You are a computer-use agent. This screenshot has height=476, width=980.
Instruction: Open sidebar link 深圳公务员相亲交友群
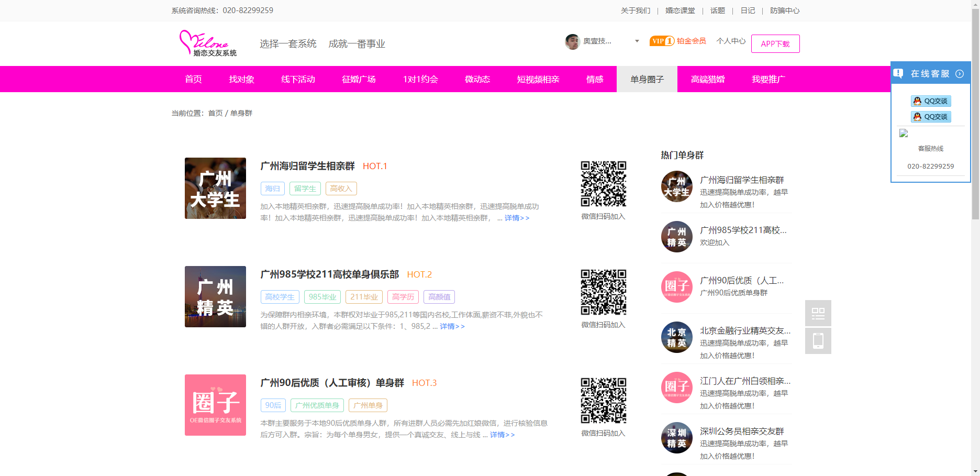click(742, 431)
